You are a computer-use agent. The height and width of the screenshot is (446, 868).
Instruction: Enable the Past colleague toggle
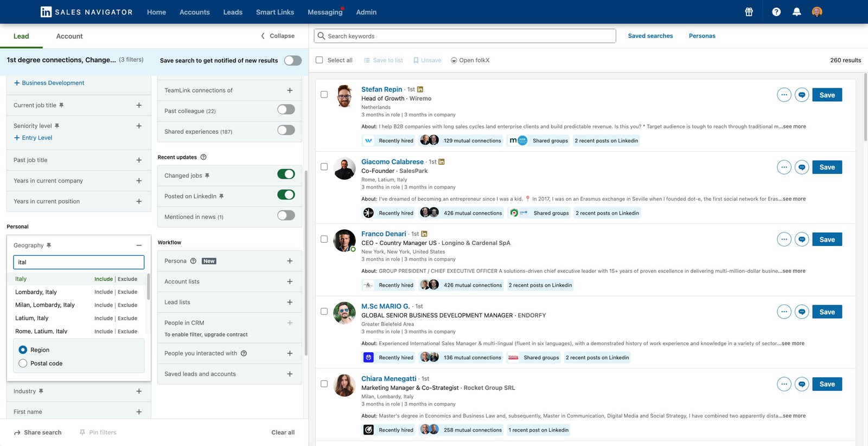[286, 109]
